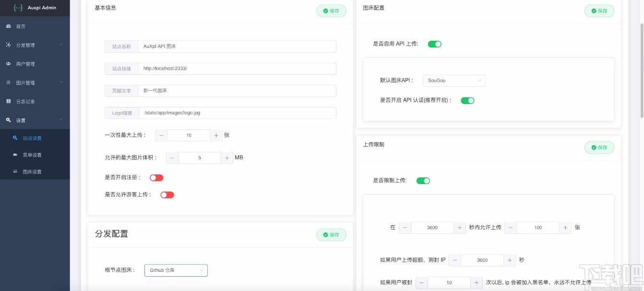
Task: Open the 根节点图床 dropdown
Action: click(x=176, y=270)
